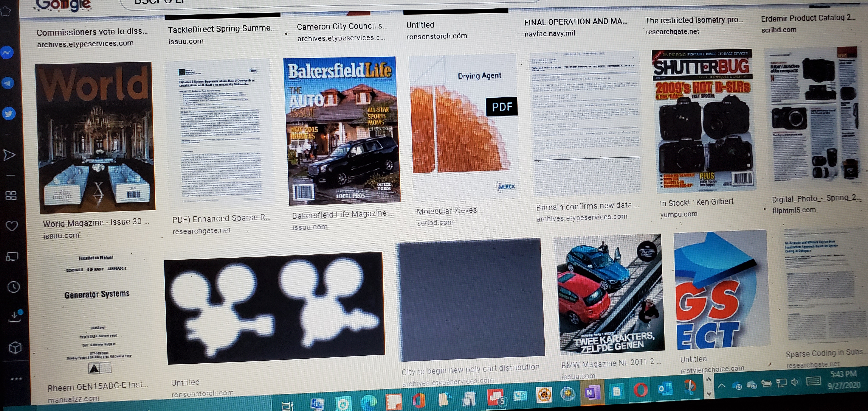This screenshot has height=411, width=868.
Task: Open Telegram in the Opera sidebar
Action: [x=8, y=83]
